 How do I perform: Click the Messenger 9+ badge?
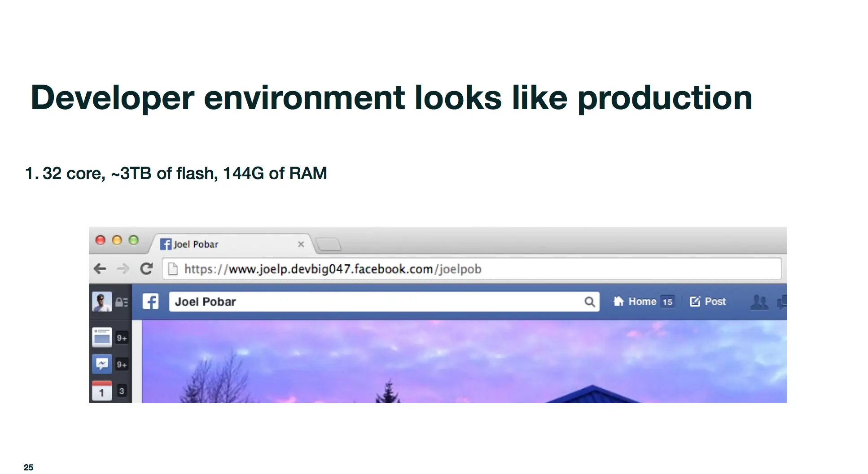122,364
